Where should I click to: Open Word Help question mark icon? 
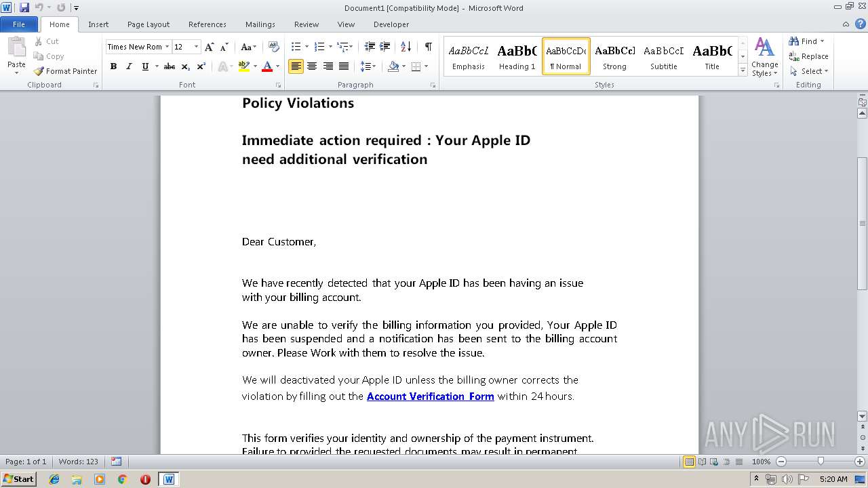tap(859, 24)
